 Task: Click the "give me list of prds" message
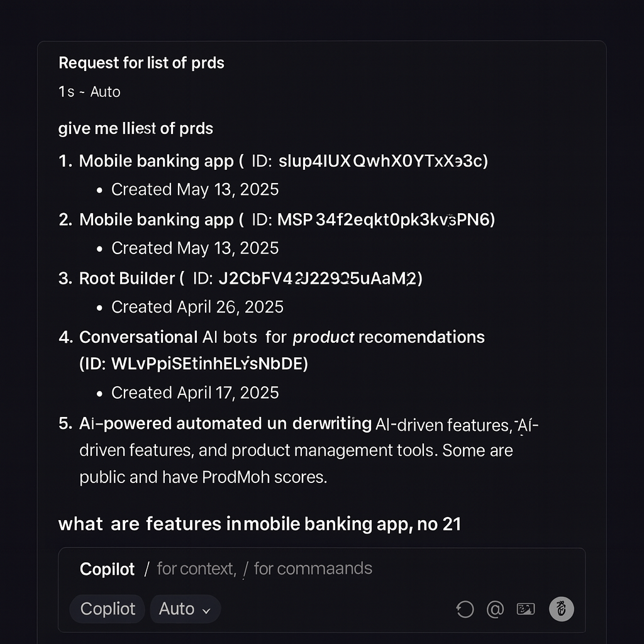(136, 128)
